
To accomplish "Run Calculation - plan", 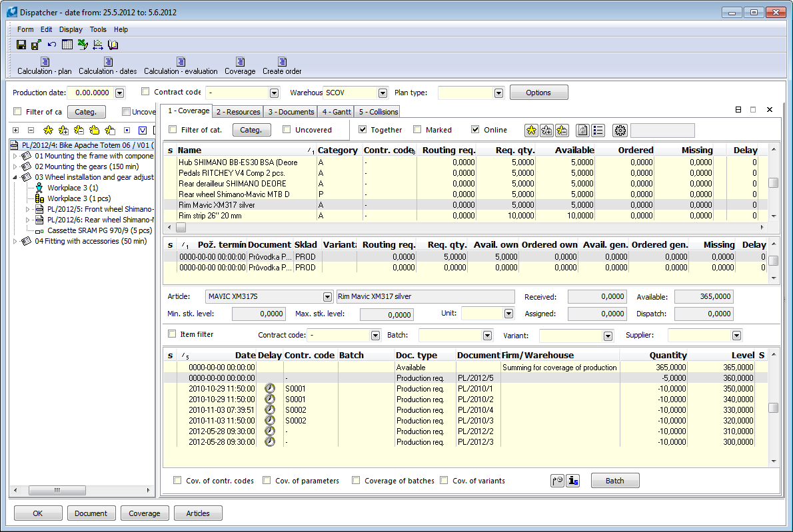I will (x=45, y=66).
